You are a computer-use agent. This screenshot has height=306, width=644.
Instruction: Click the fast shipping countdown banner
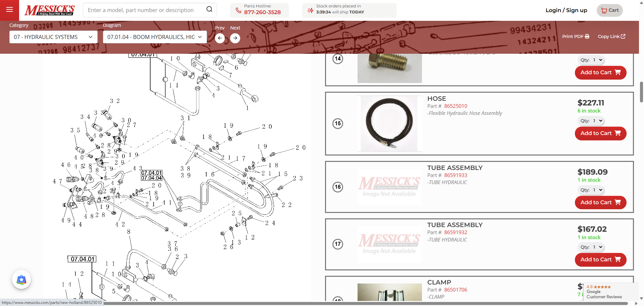[x=349, y=10]
